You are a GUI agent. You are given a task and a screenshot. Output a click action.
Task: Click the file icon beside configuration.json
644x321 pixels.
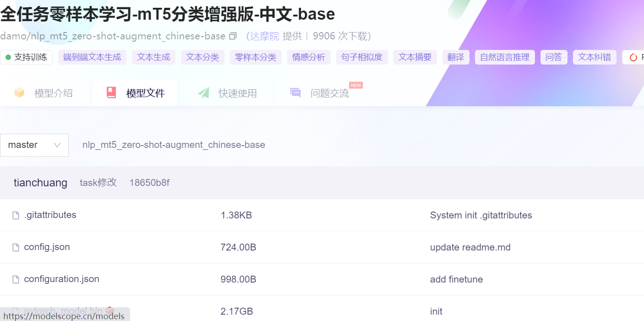coord(16,279)
